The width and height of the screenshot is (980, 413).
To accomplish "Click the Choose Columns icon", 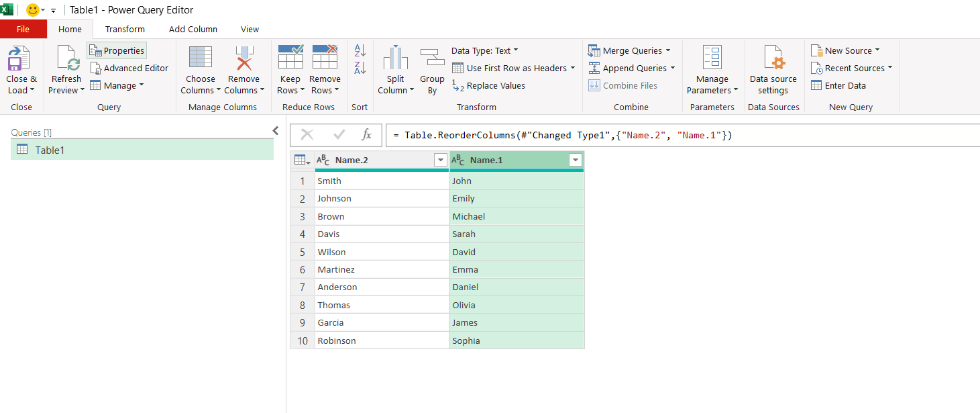I will [200, 58].
